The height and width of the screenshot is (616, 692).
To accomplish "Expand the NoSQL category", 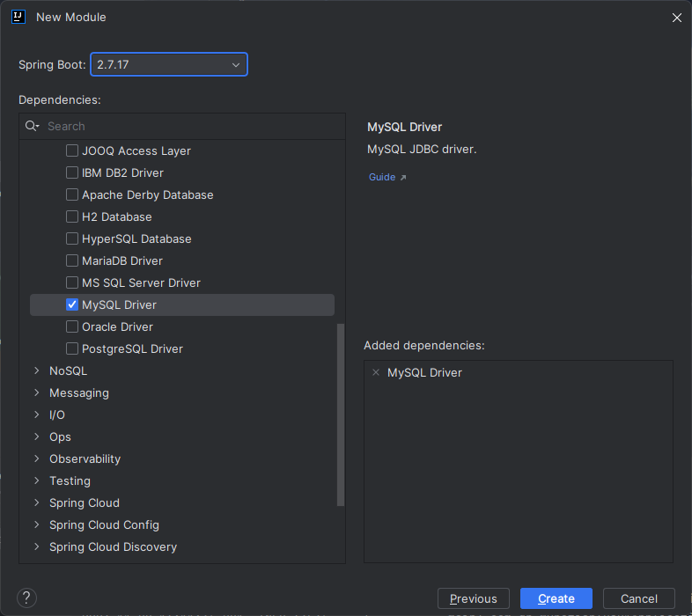I will coord(37,370).
